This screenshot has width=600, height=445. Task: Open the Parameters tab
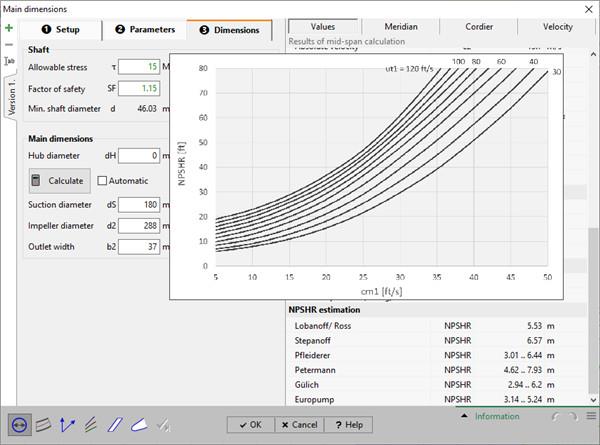click(x=144, y=30)
